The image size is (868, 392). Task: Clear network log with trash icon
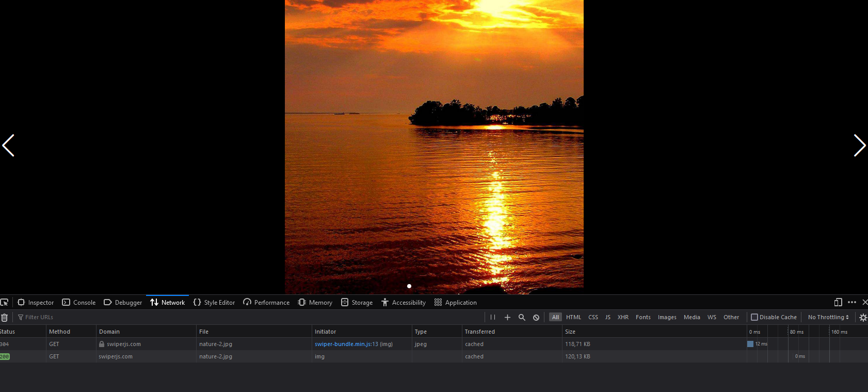5,318
